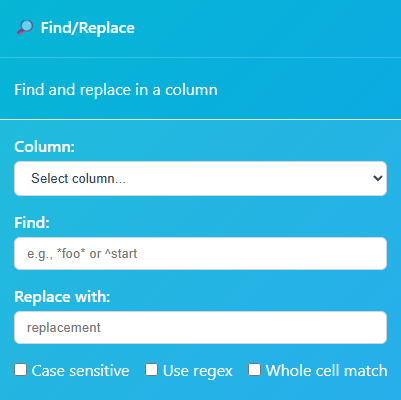Click the chevron arrow in the Column selector
401x400 pixels.
pyautogui.click(x=378, y=178)
